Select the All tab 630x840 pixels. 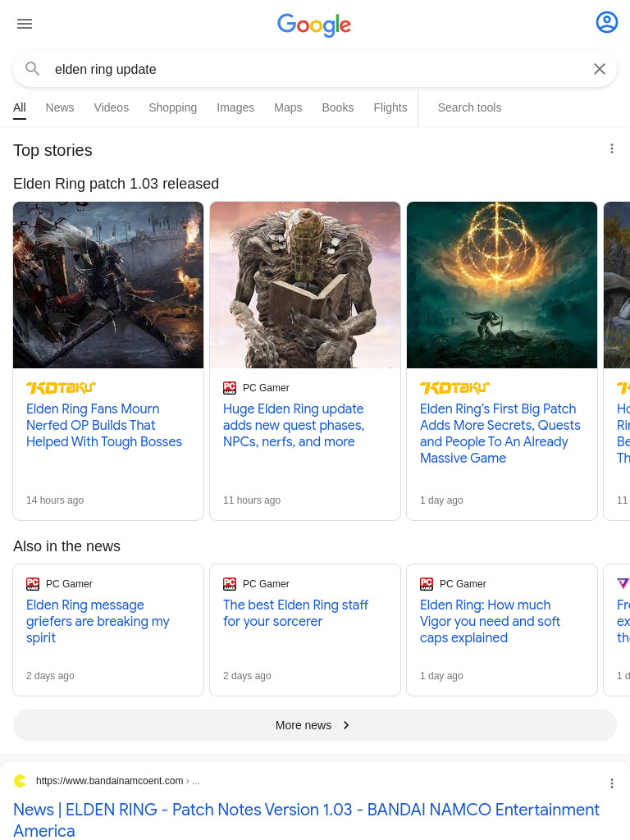point(20,107)
